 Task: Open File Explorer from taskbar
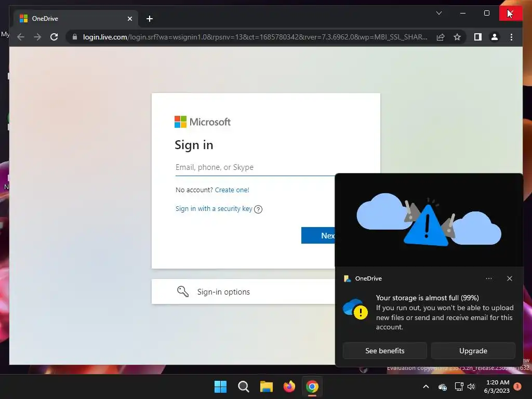coord(267,387)
